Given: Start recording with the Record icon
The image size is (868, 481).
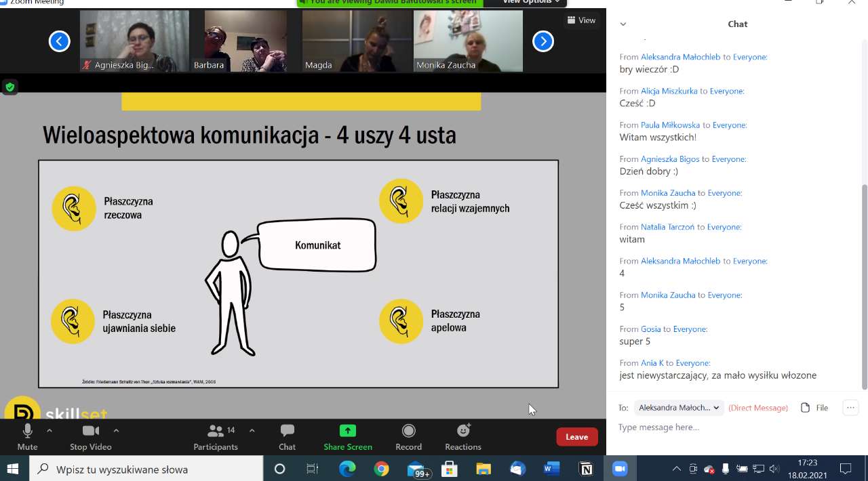Looking at the screenshot, I should coord(408,432).
